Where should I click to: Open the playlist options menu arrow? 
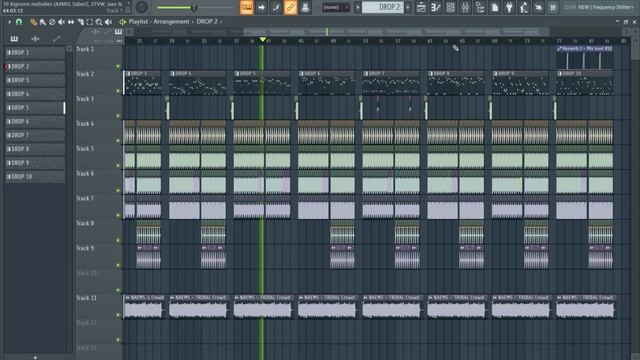coord(9,22)
